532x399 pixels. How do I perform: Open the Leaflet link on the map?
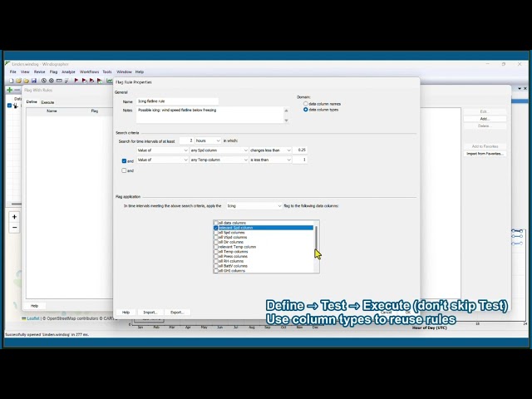tap(33, 318)
